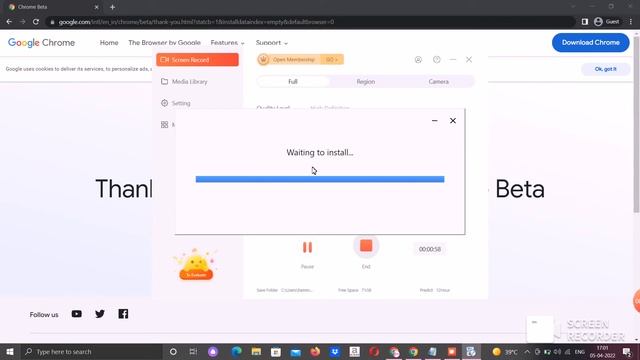Click the Google Chrome logo

pyautogui.click(x=41, y=42)
